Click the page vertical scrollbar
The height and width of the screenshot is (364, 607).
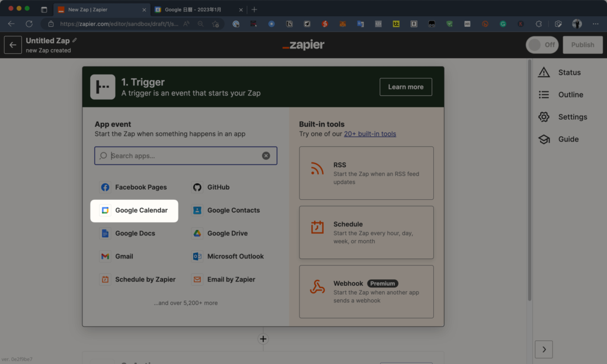pos(529,180)
